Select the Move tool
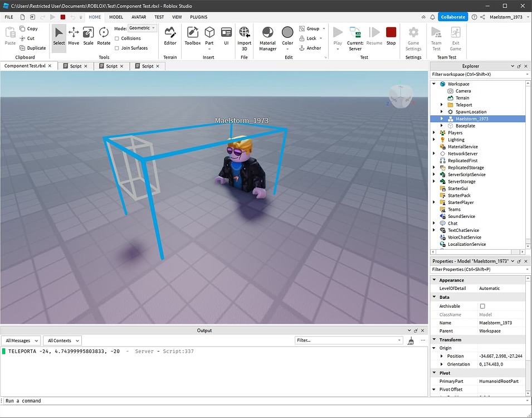This screenshot has width=532, height=418. pos(74,35)
